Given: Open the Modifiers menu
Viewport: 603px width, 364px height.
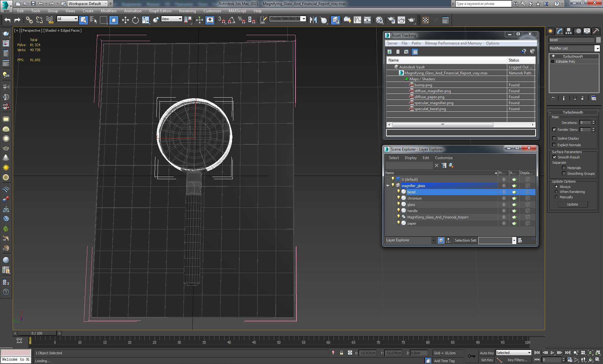Looking at the screenshot, I should tap(108, 11).
